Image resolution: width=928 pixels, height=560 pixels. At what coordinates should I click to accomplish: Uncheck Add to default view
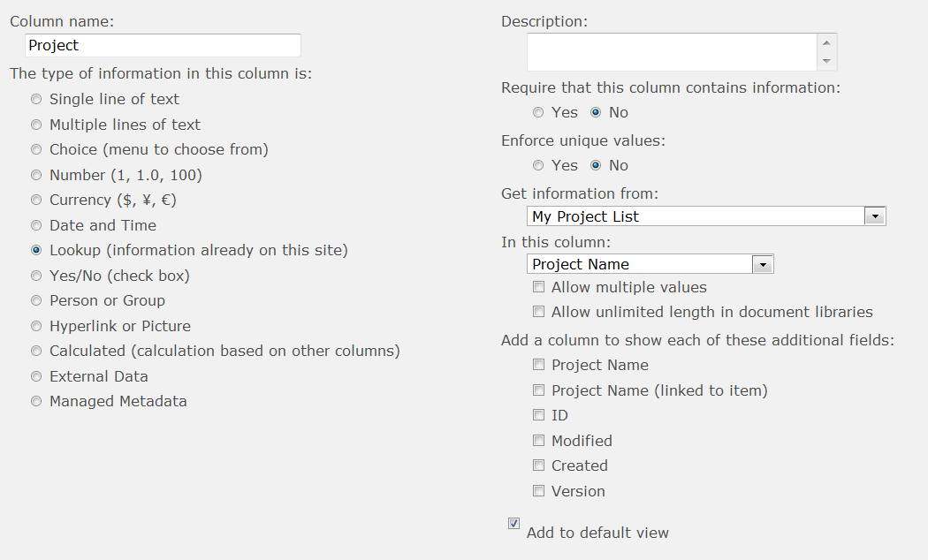pos(514,524)
